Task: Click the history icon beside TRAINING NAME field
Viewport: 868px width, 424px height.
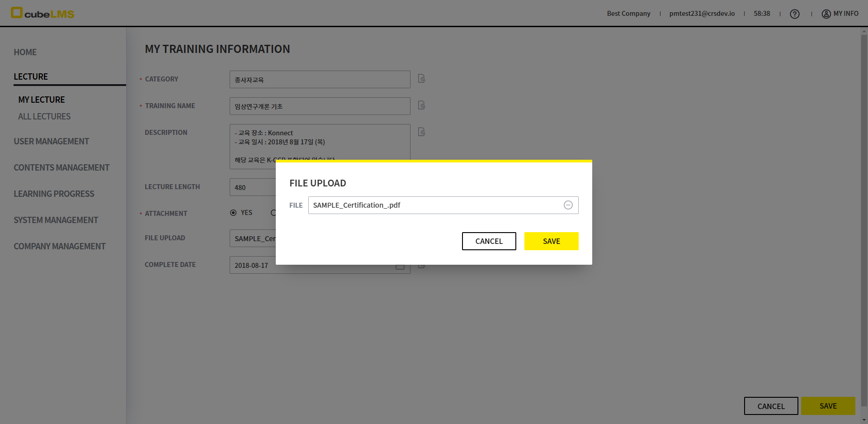Action: [421, 105]
